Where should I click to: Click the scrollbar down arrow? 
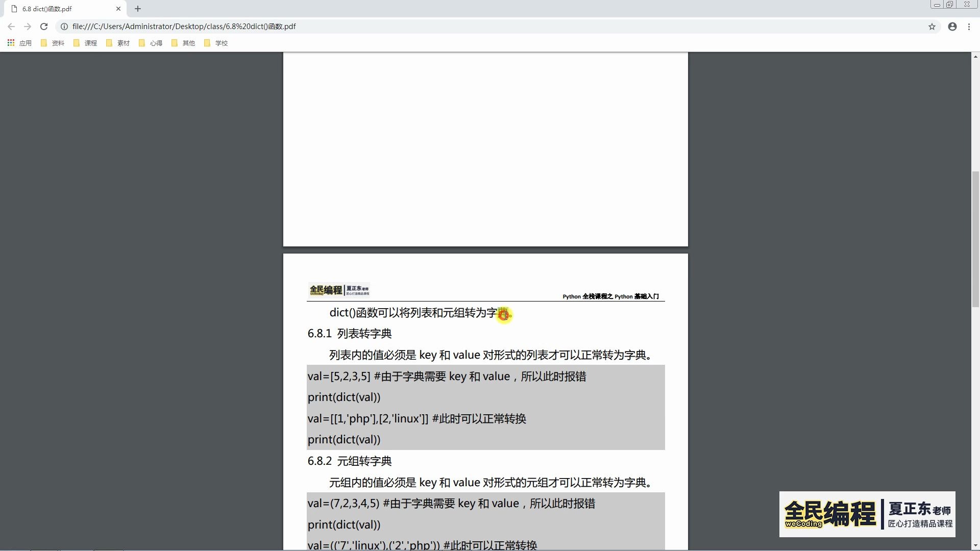coord(975,546)
